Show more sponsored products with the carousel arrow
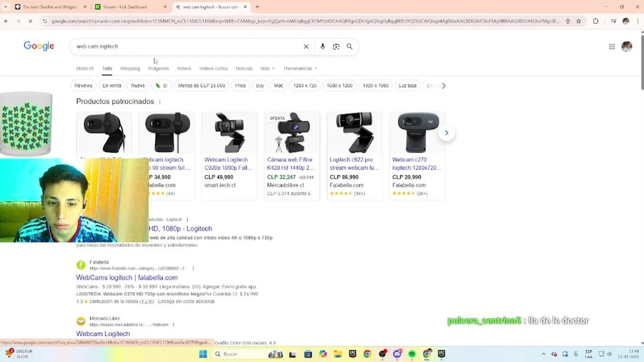The height and width of the screenshot is (362, 644). pos(446,133)
